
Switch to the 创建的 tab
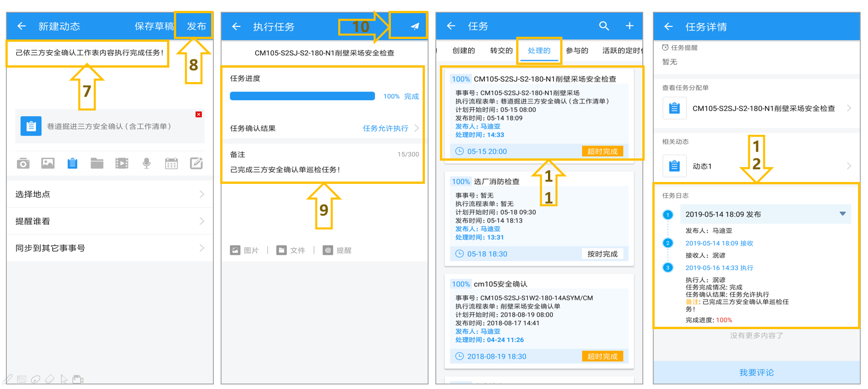(x=464, y=50)
